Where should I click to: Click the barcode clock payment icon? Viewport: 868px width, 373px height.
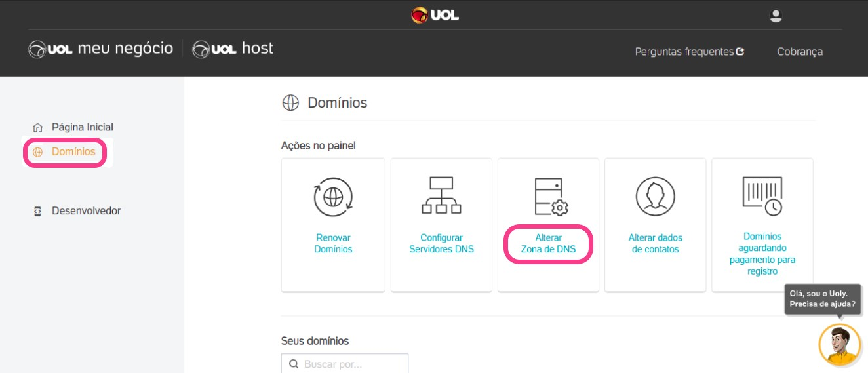(762, 196)
